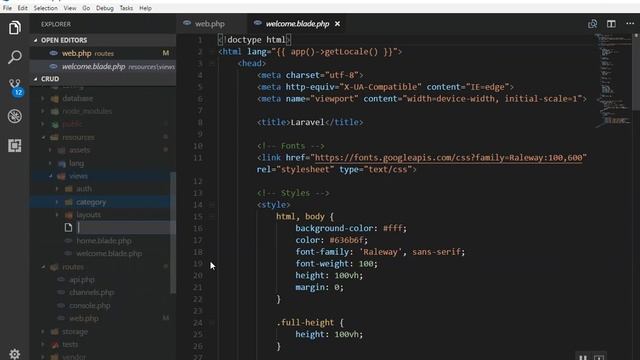Fold the head element at line 3
Screen dimensions: 640x360
[x=212, y=64]
